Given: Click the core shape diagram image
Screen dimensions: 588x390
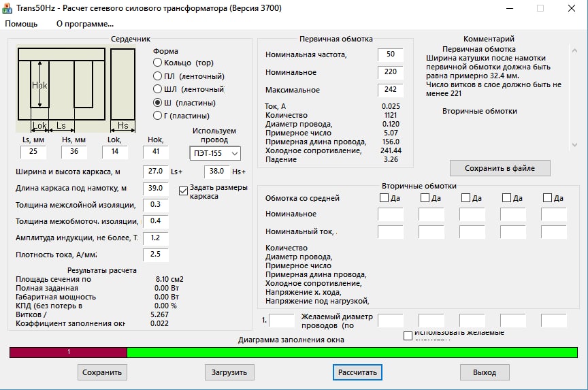Looking at the screenshot, I should [76, 89].
